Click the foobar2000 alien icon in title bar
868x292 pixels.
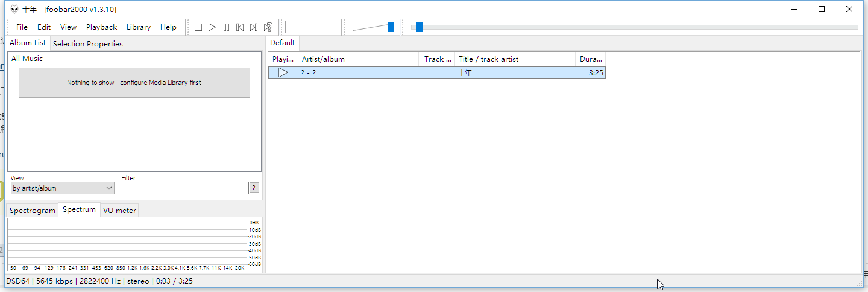point(14,9)
